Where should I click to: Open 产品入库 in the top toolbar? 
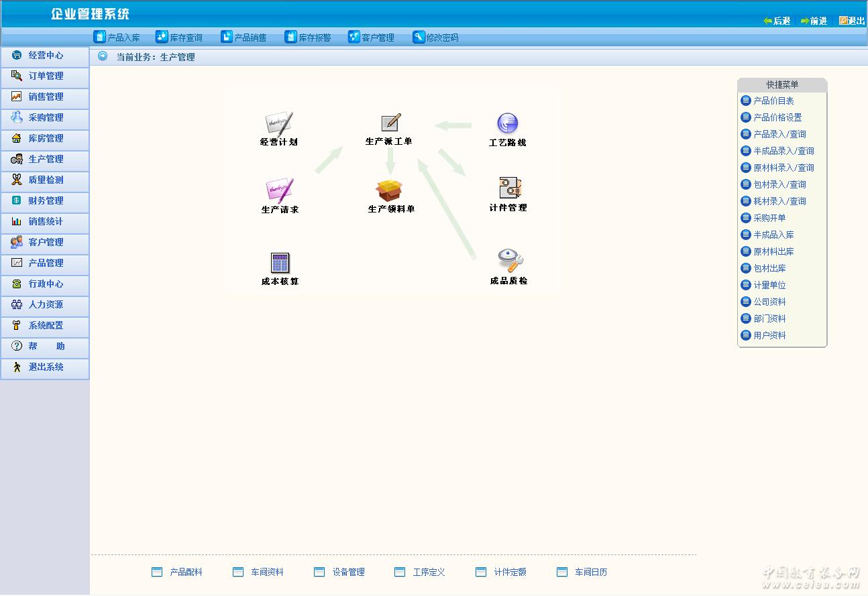click(117, 38)
